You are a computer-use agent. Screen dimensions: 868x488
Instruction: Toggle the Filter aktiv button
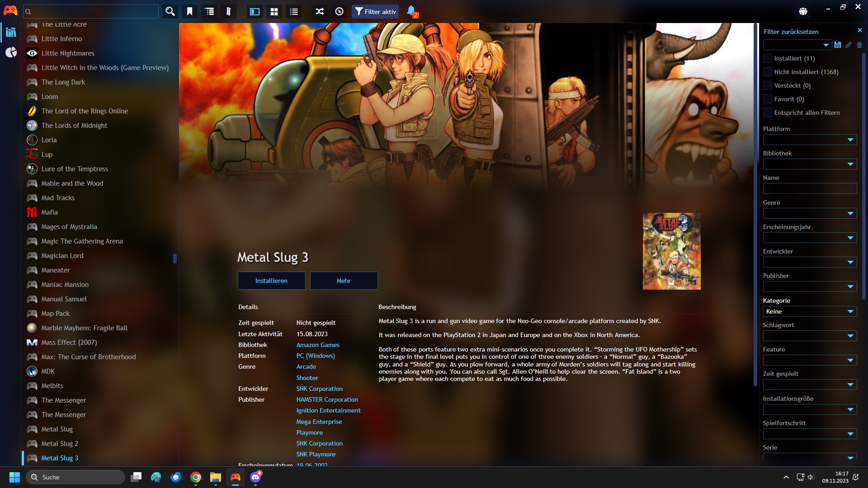pos(375,11)
